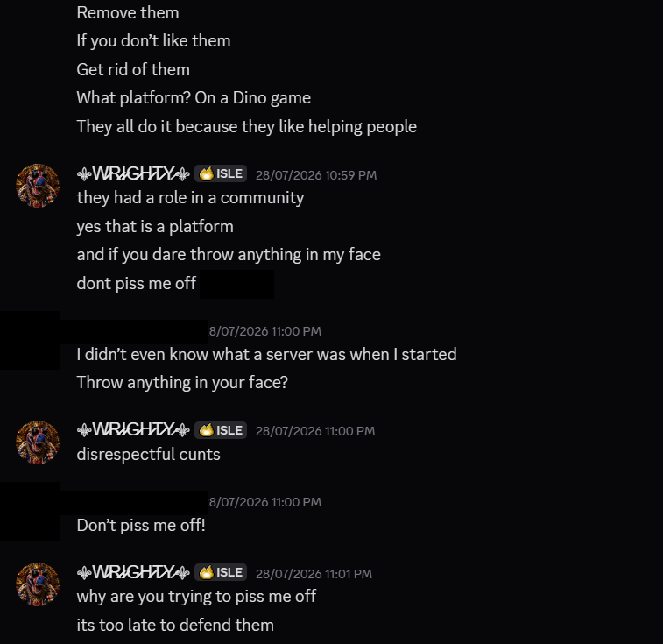Image resolution: width=663 pixels, height=644 pixels.
Task: Select 'its too late to defend them' message
Action: pos(175,625)
